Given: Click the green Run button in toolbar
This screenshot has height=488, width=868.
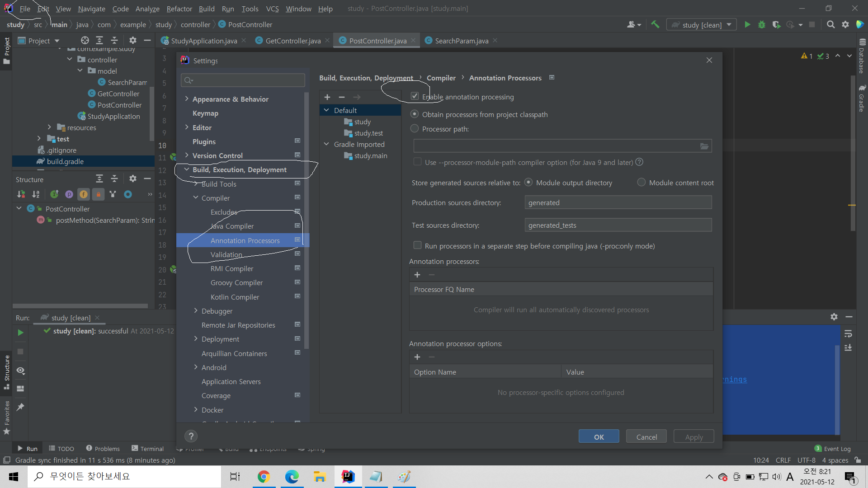Looking at the screenshot, I should point(747,25).
